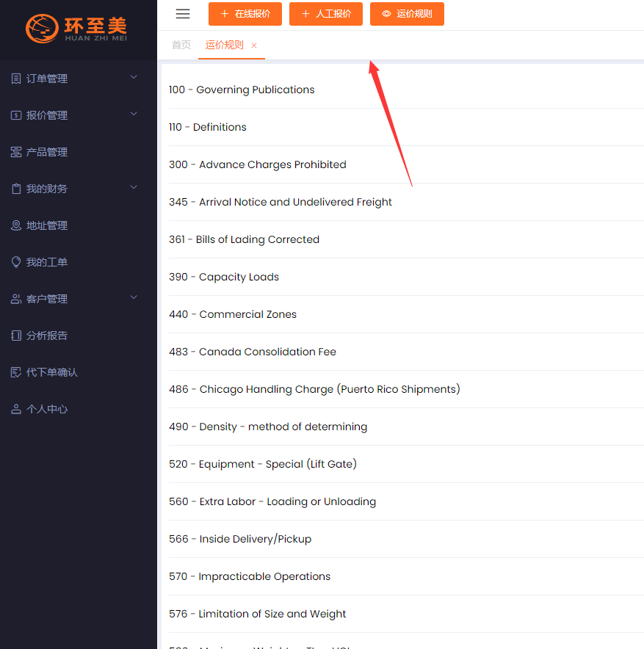This screenshot has width=644, height=649.
Task: Click the 代下单确认 confirmation icon
Action: click(x=16, y=372)
